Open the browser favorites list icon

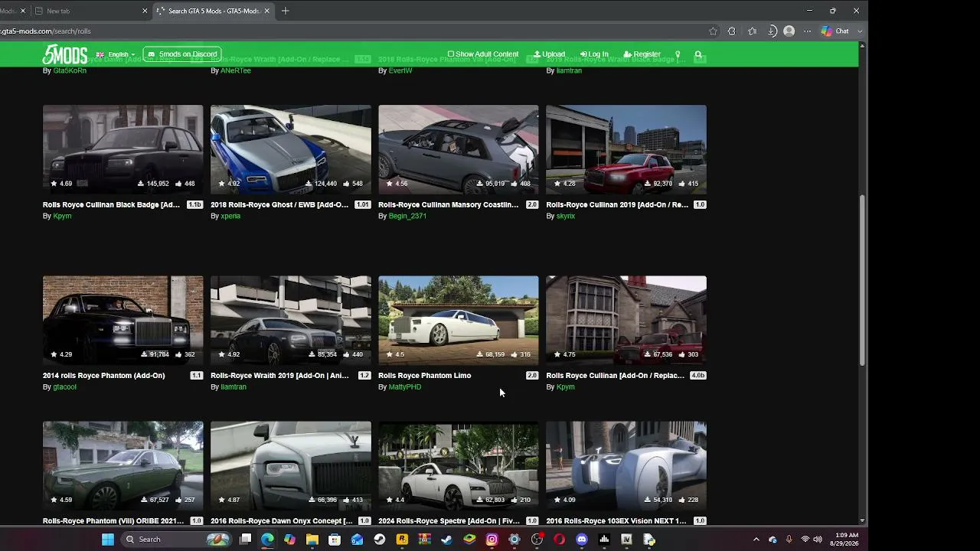(752, 31)
